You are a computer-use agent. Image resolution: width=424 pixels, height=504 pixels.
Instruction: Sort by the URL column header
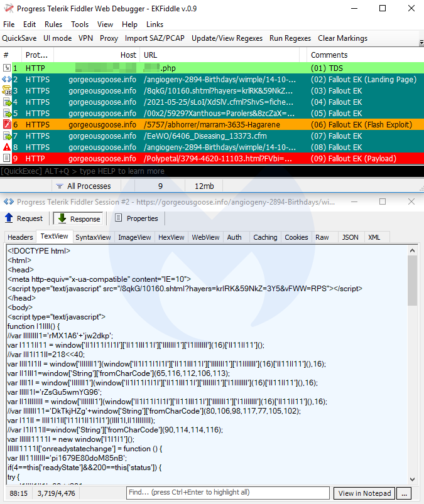click(x=219, y=55)
